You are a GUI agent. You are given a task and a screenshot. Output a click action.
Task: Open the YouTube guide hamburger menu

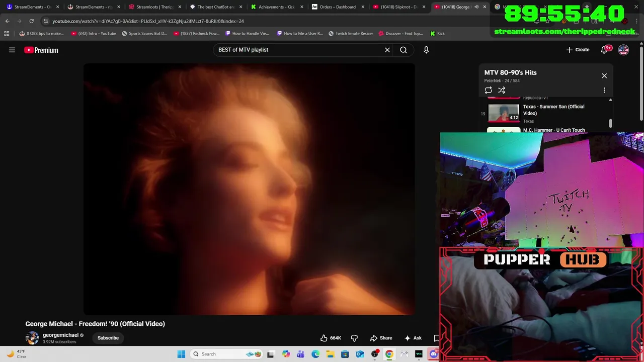pos(12,50)
